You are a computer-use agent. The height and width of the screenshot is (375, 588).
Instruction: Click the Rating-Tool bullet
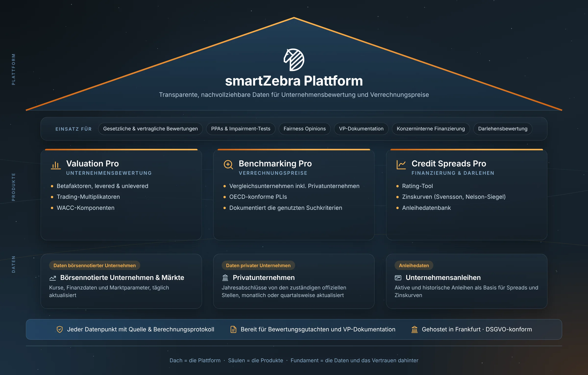pos(417,186)
